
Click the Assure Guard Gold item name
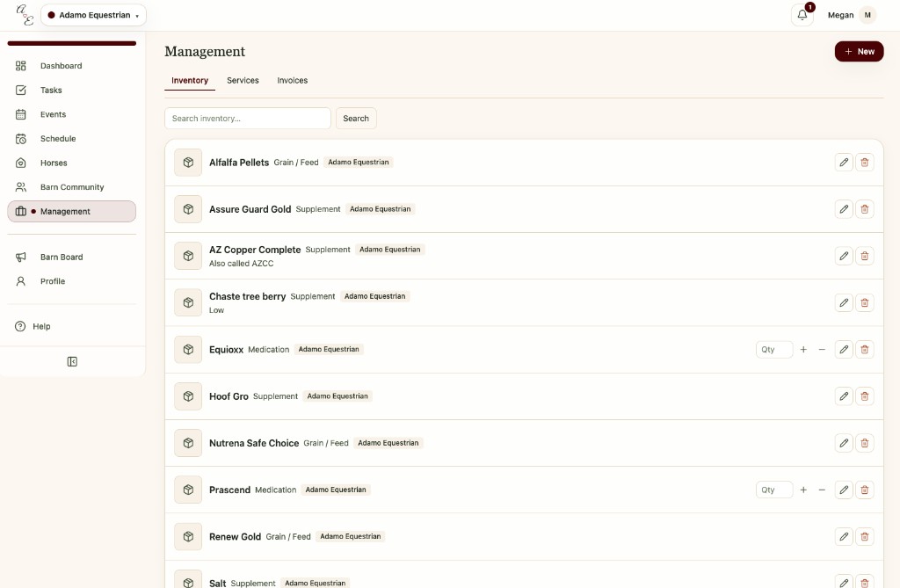tap(250, 209)
